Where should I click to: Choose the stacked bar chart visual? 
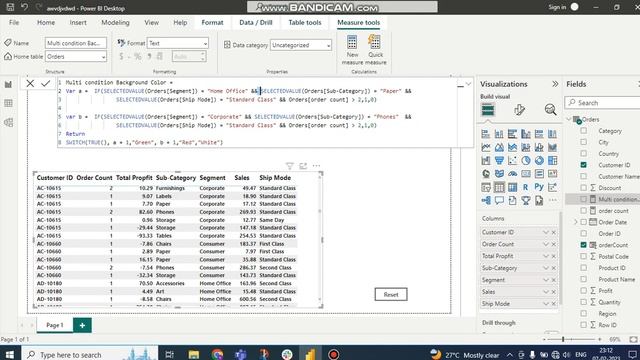pyautogui.click(x=486, y=134)
